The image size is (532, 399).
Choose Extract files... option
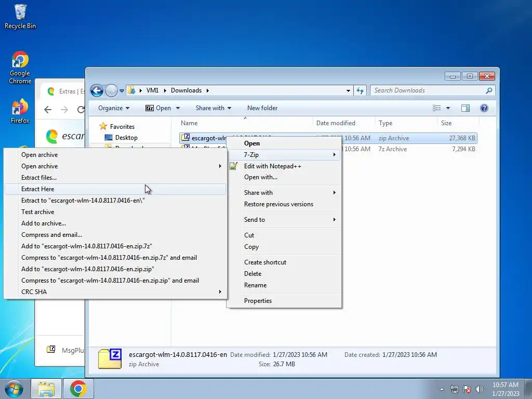pos(115,178)
